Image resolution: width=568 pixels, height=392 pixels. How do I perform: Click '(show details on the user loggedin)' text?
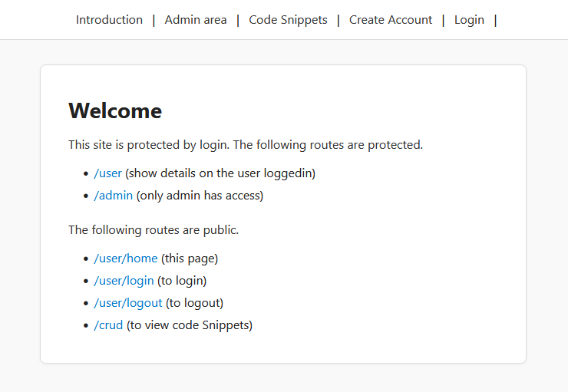click(x=220, y=173)
